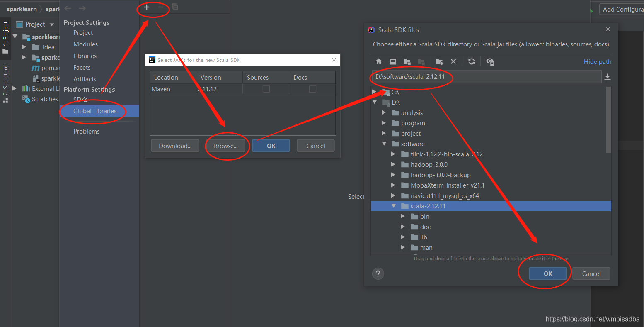Image resolution: width=644 pixels, height=327 pixels.
Task: Add new global library with plus icon
Action: (x=147, y=7)
